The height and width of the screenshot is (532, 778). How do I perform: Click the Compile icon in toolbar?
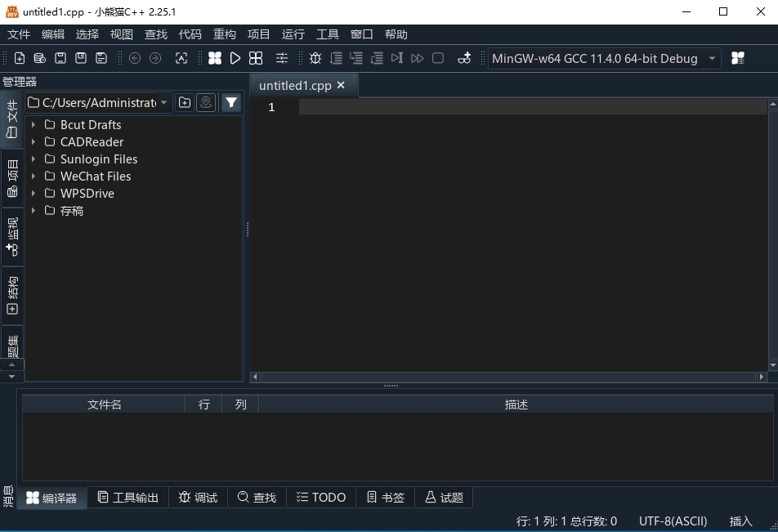[215, 58]
